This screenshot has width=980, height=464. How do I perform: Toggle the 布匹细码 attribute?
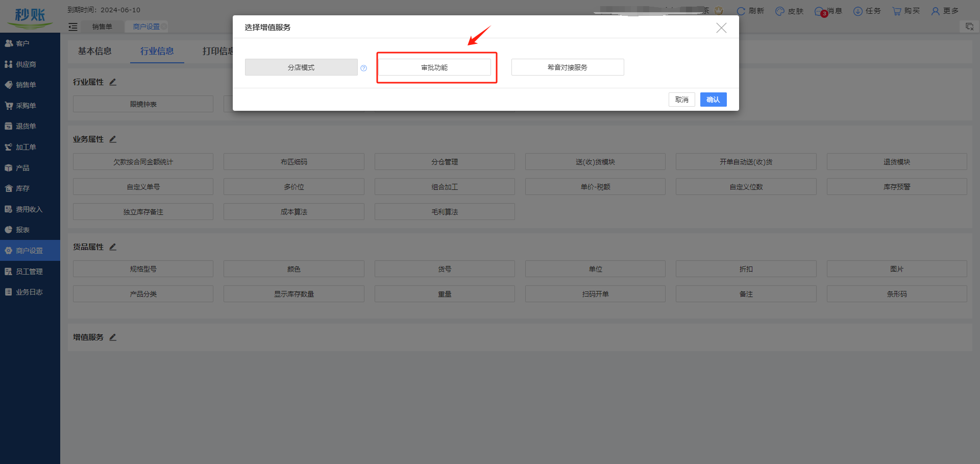point(294,162)
